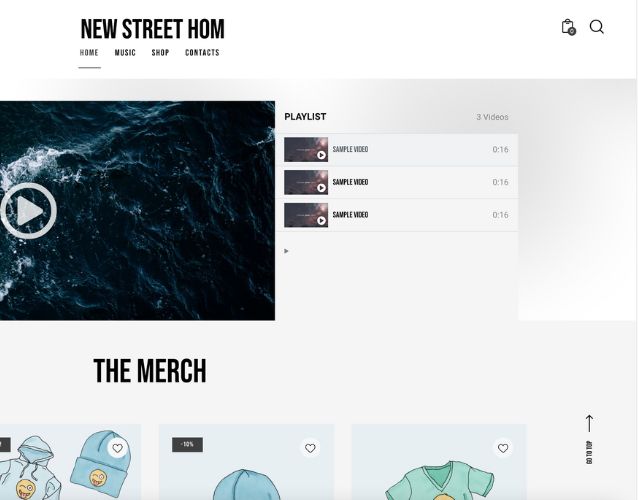Screen dimensions: 638x500
Task: Open search with the magnifier icon
Action: click(x=596, y=27)
